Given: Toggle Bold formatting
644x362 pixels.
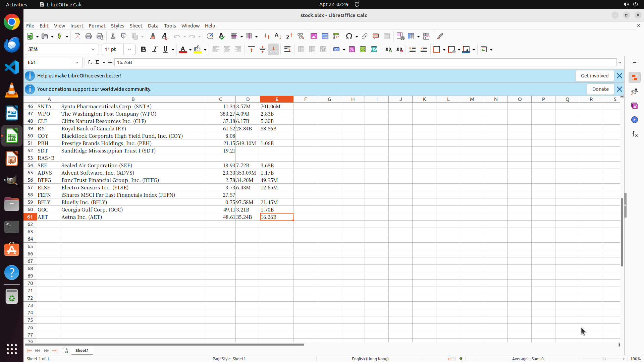Looking at the screenshot, I should (144, 50).
